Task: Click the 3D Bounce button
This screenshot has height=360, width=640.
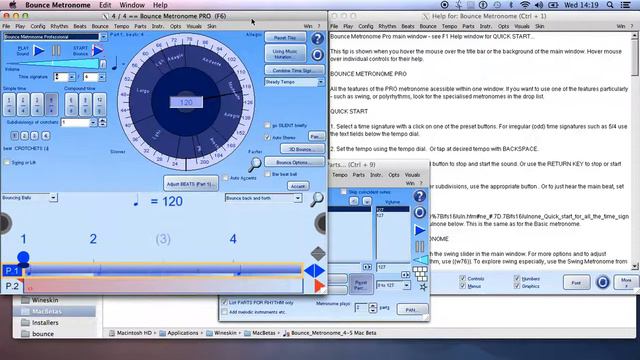Action: coord(302,149)
